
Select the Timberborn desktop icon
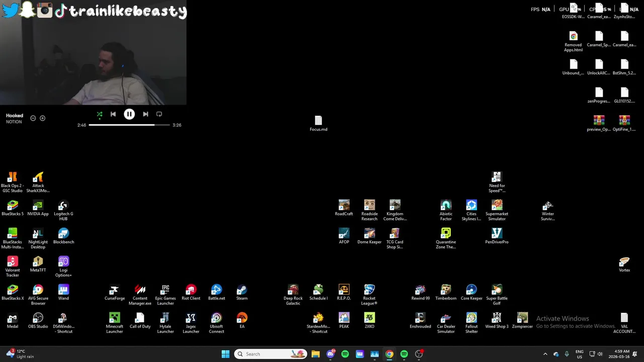446,292
